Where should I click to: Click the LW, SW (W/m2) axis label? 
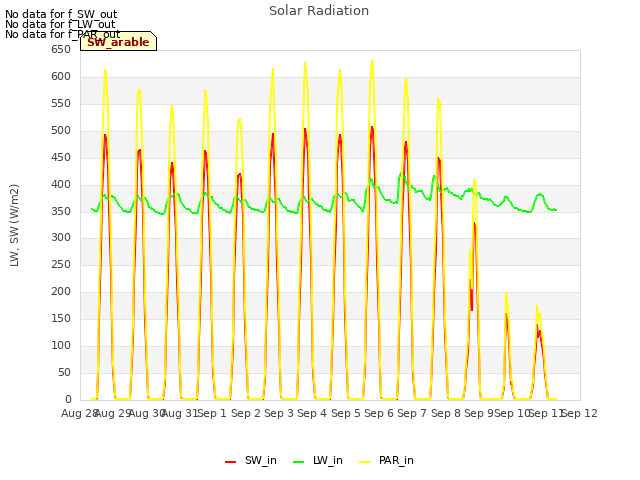coord(14,225)
